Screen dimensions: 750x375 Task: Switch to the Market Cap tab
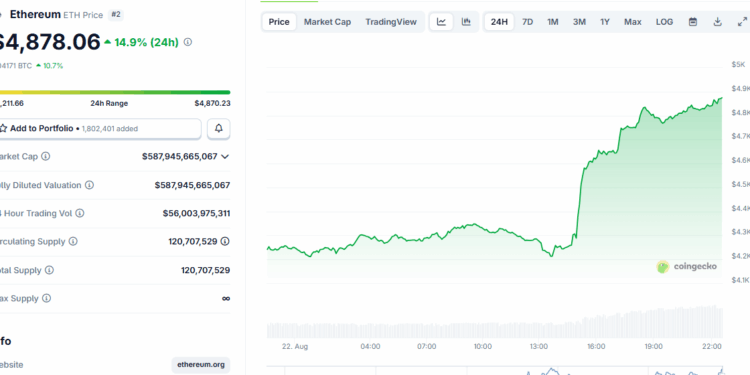tap(327, 22)
